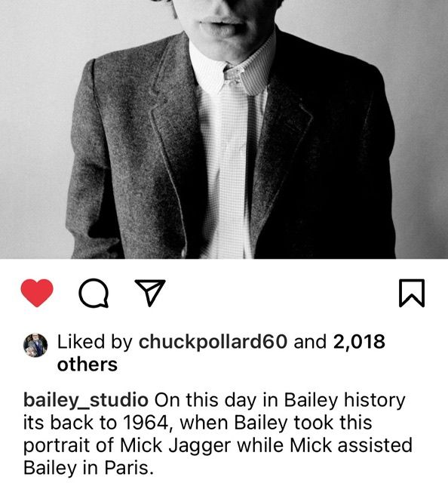Click the 'Mick Jagger' caption text
The height and width of the screenshot is (483, 448).
(x=175, y=446)
